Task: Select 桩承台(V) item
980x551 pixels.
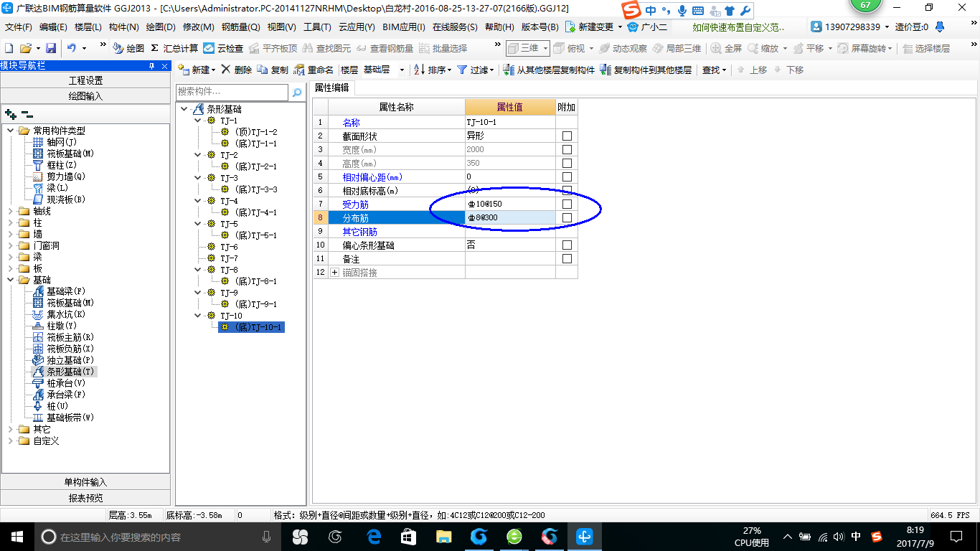Action: [66, 383]
